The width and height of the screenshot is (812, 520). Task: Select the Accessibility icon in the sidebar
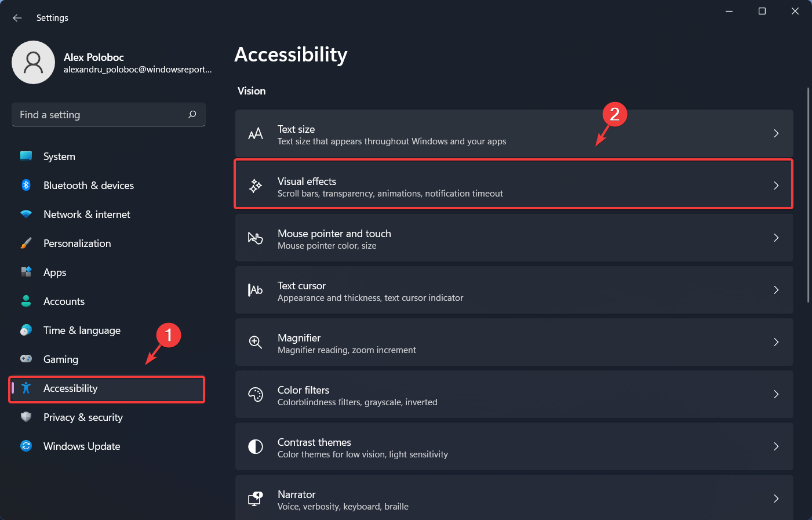(26, 388)
